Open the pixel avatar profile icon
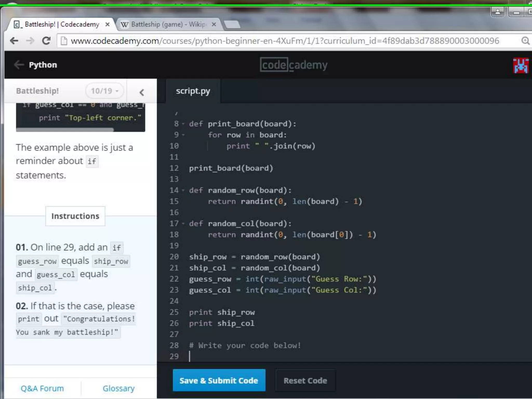 click(521, 65)
